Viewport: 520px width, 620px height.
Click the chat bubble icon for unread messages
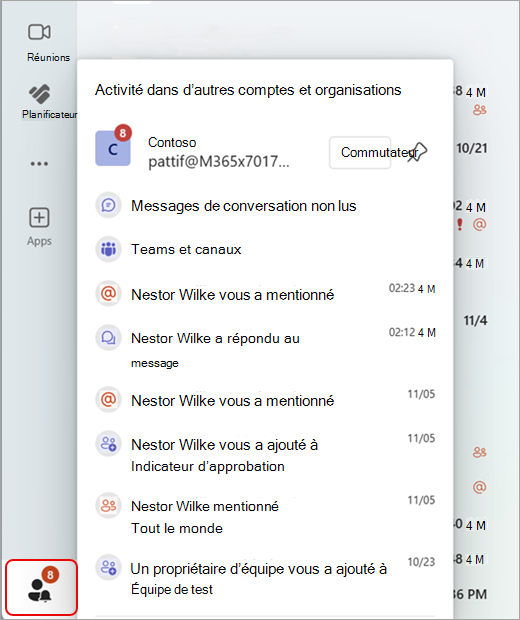coord(108,205)
